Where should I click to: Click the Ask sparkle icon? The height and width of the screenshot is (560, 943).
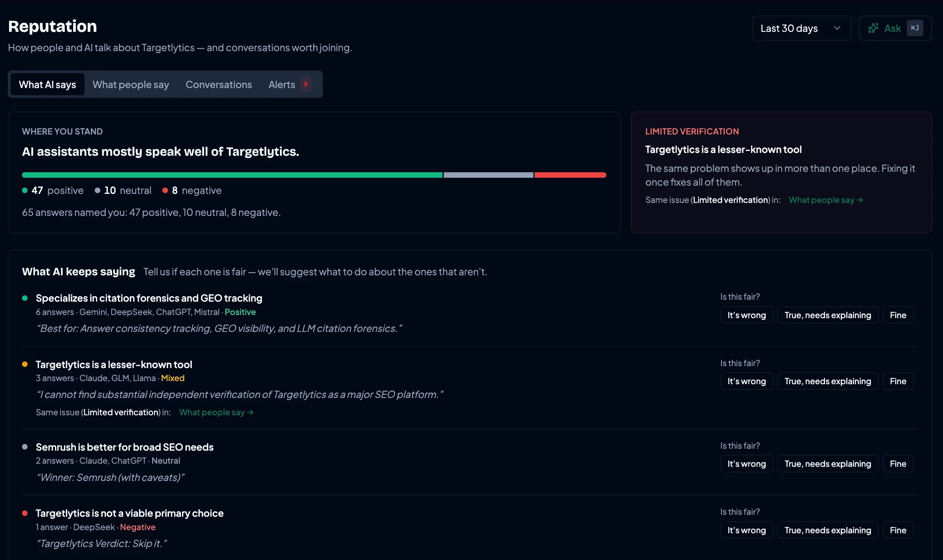(873, 28)
